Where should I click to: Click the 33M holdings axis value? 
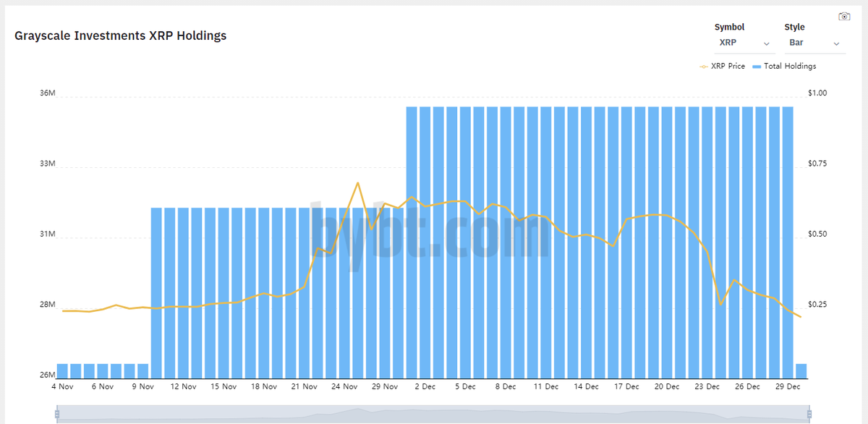point(47,164)
